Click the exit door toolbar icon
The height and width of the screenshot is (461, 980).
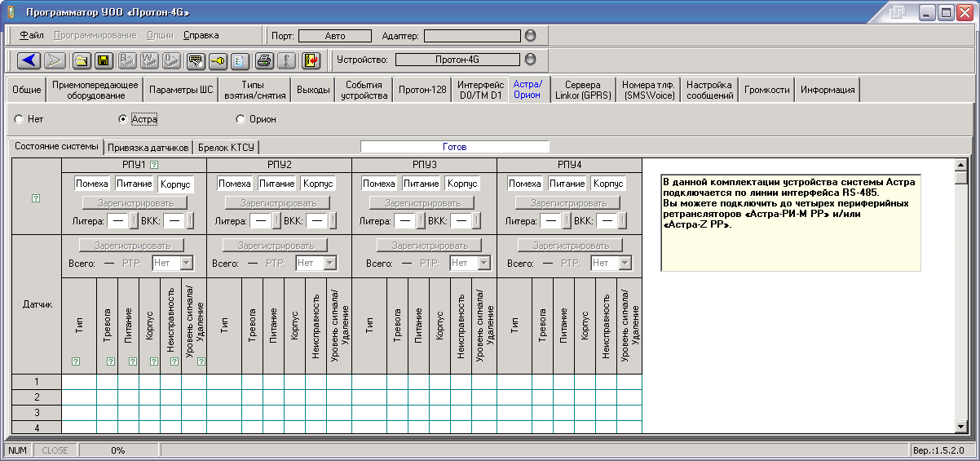[311, 60]
